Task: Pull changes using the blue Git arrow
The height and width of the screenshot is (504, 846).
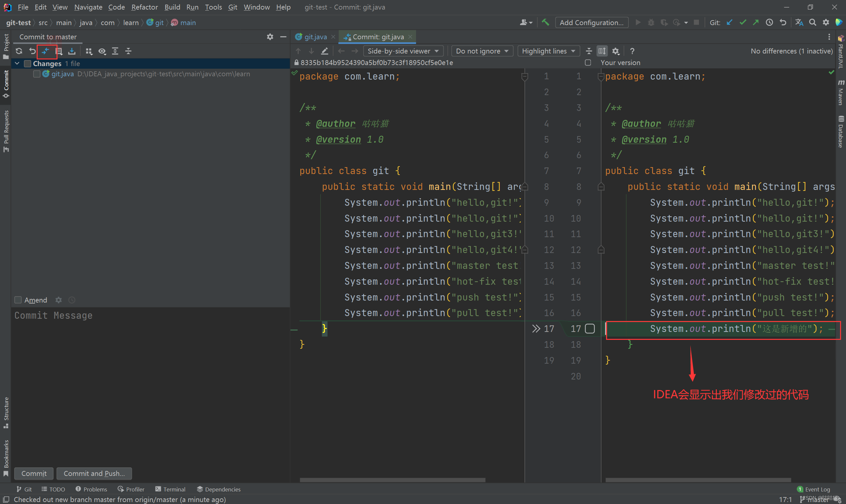Action: (729, 22)
